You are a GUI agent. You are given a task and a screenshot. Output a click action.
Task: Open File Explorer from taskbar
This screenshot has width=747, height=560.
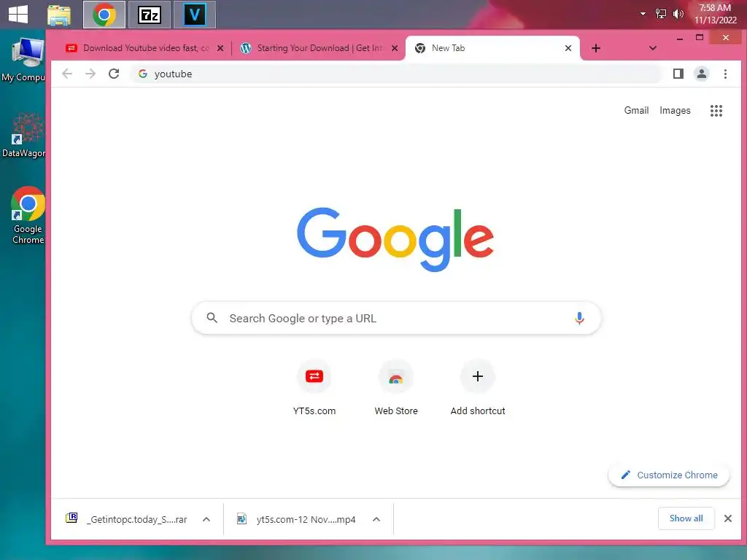point(59,15)
